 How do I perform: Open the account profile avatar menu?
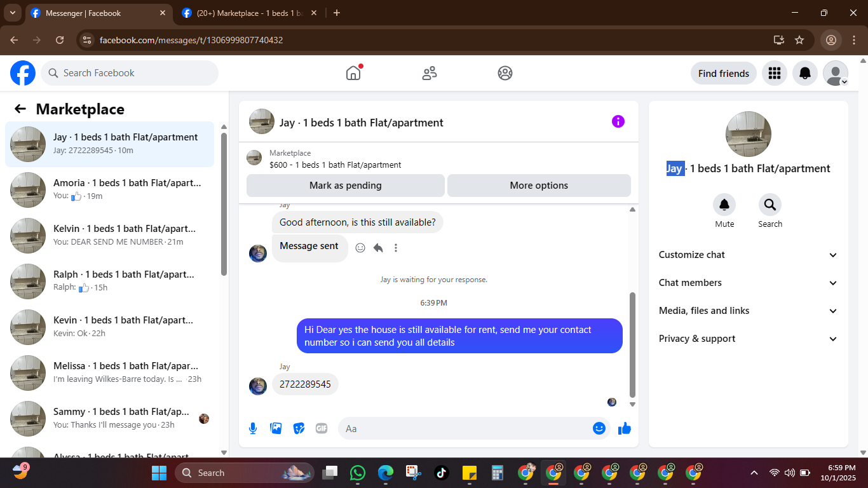tap(836, 73)
